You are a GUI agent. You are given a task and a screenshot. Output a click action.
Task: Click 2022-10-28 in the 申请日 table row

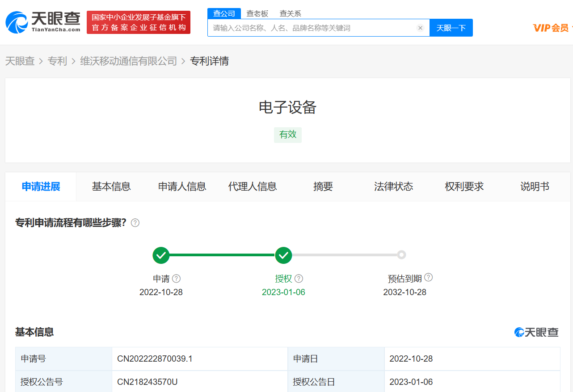[x=411, y=359]
